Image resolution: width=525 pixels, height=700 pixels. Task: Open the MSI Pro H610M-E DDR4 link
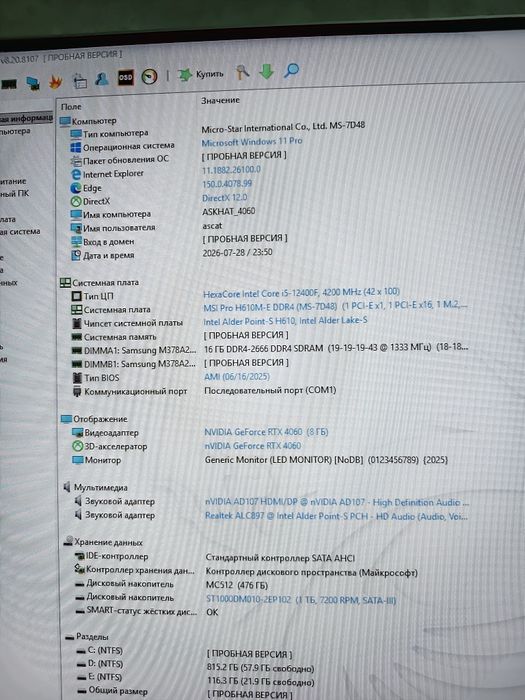[x=336, y=307]
